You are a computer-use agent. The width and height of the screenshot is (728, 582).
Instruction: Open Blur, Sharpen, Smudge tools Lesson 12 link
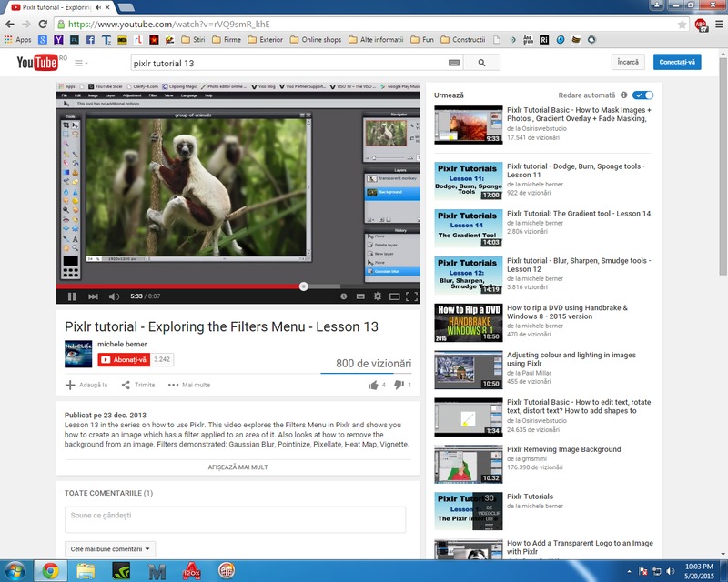579,265
